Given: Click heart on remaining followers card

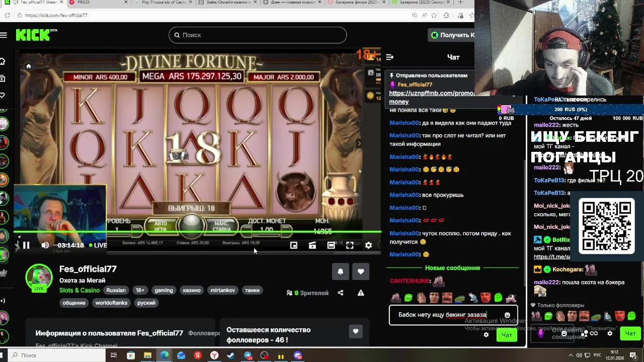Looking at the screenshot, I should point(355,331).
